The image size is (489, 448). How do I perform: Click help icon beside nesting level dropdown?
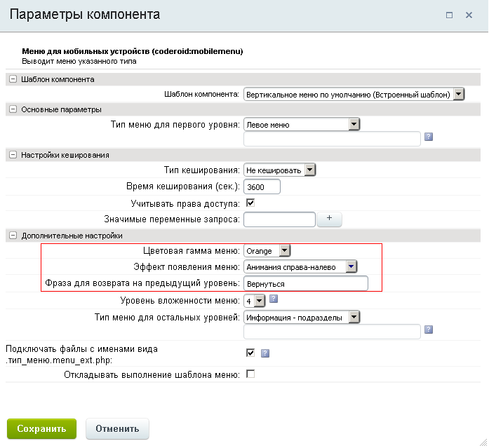click(x=274, y=299)
